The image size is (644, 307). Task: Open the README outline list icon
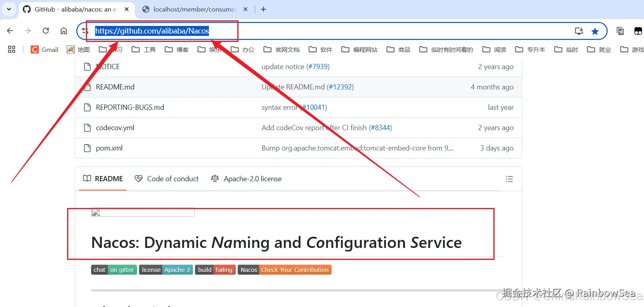point(509,179)
